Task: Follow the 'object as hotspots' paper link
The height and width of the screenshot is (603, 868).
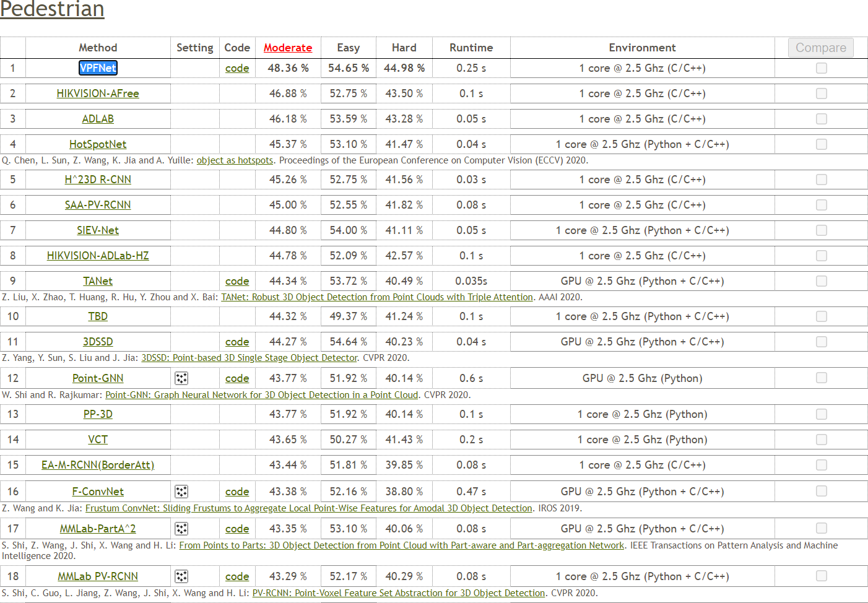Action: [x=235, y=160]
